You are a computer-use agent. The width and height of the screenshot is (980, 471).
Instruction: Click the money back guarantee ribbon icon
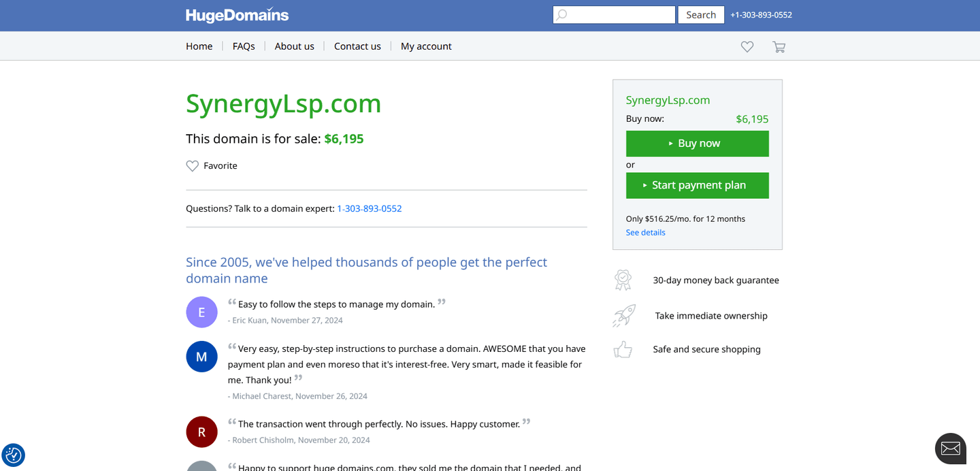pos(623,280)
